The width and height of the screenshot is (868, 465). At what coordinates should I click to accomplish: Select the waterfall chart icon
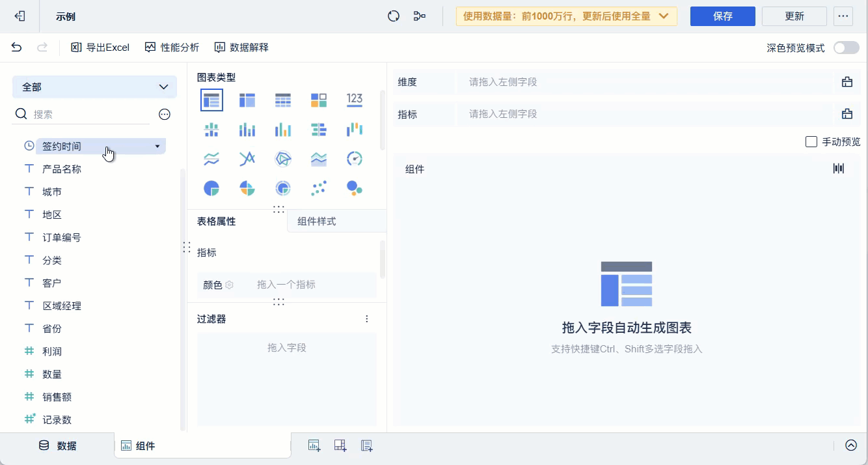click(x=355, y=129)
